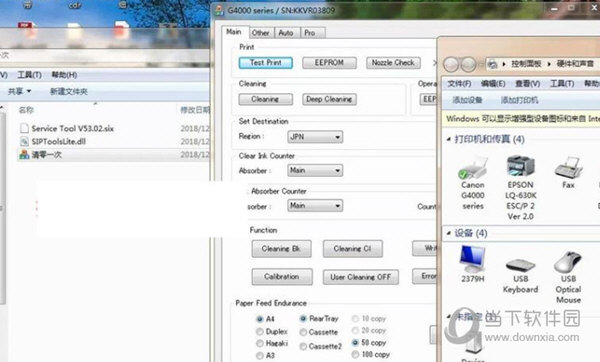Select the Duplex radio button
The height and width of the screenshot is (362, 600).
(260, 331)
